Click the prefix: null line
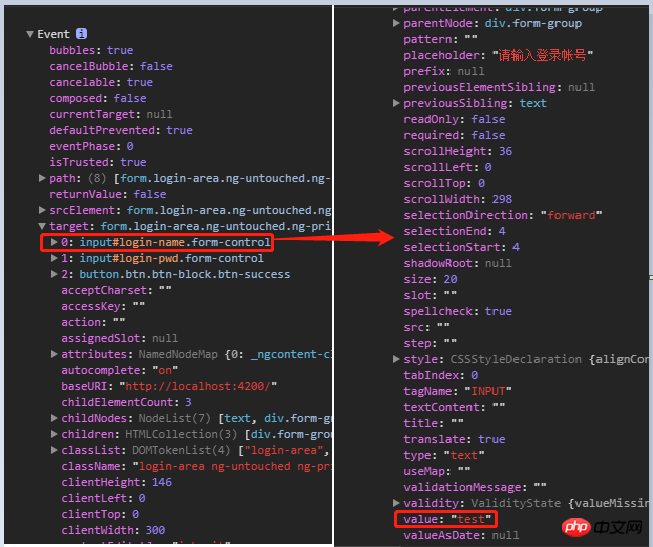Screen dimensions: 653x547 [444, 71]
